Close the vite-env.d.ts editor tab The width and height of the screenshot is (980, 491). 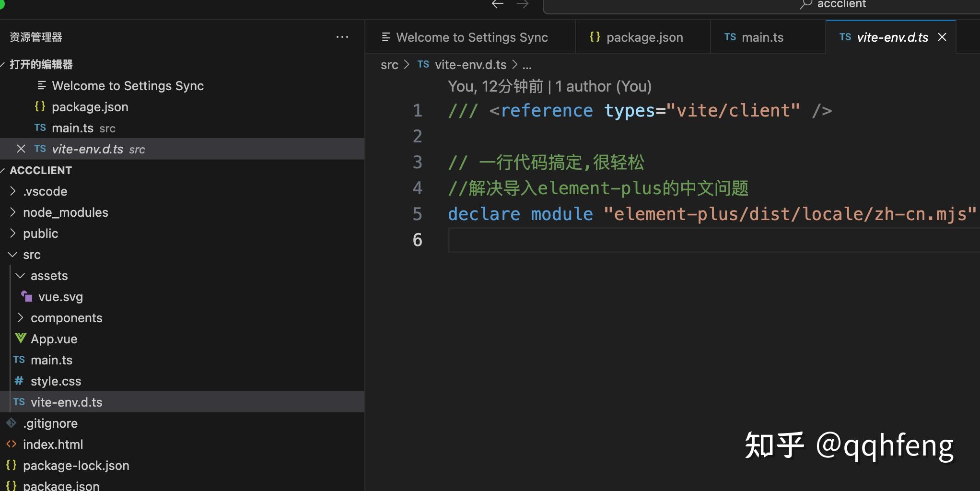(942, 37)
